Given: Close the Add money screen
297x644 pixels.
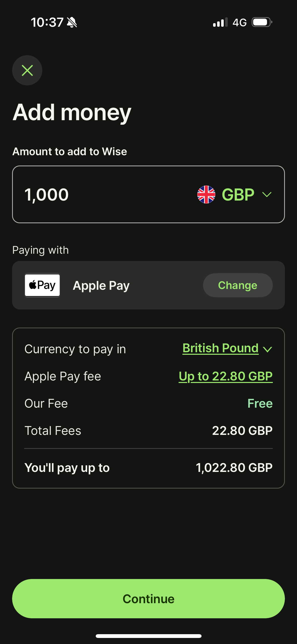Looking at the screenshot, I should pos(27,70).
